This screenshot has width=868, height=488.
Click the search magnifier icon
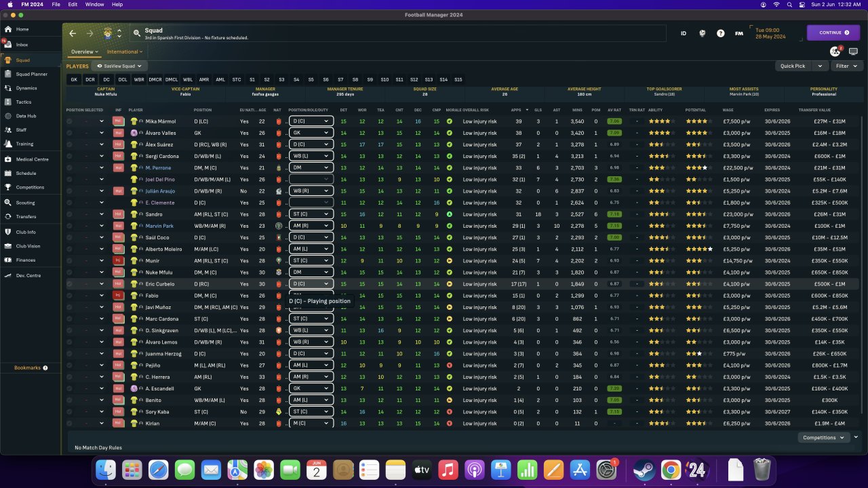point(137,33)
